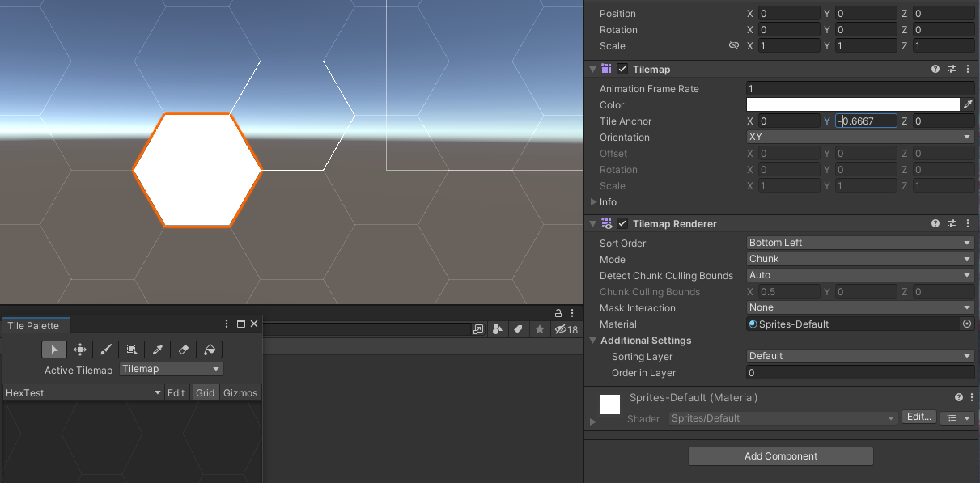Open the Orientation dropdown
Image resolution: width=980 pixels, height=483 pixels.
point(859,137)
